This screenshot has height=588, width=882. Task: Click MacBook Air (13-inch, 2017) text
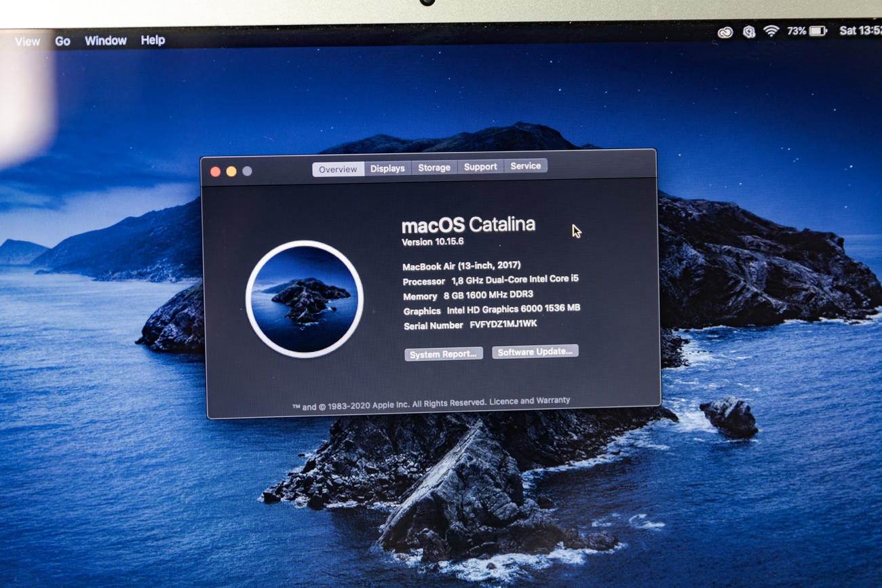(x=461, y=266)
